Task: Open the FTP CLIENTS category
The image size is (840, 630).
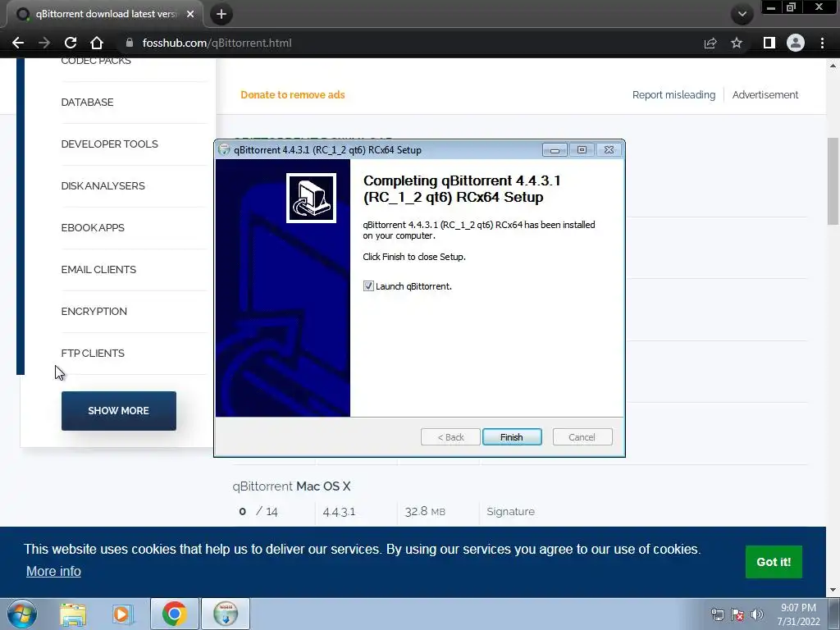Action: pyautogui.click(x=93, y=353)
